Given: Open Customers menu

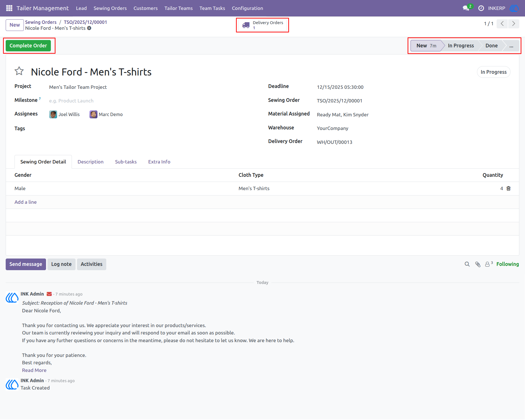Looking at the screenshot, I should point(145,8).
